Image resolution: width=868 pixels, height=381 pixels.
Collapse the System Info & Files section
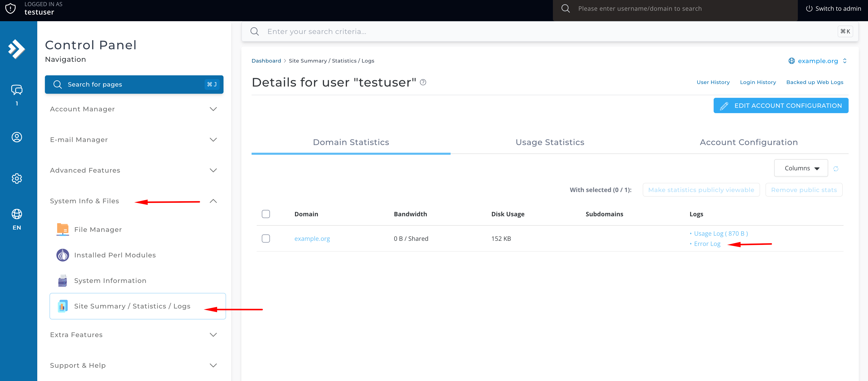(x=213, y=201)
